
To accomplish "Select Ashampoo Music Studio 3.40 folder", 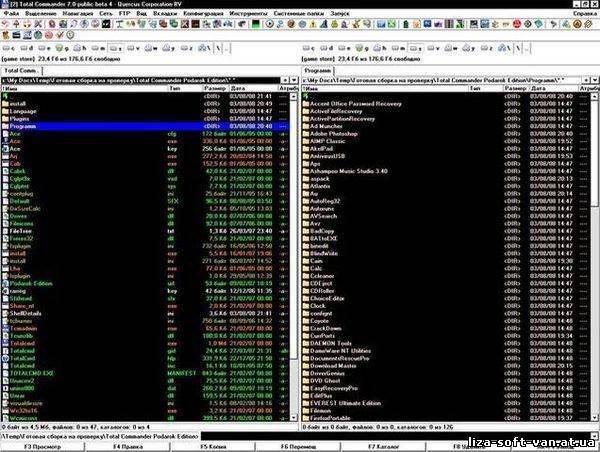I will (446, 171).
